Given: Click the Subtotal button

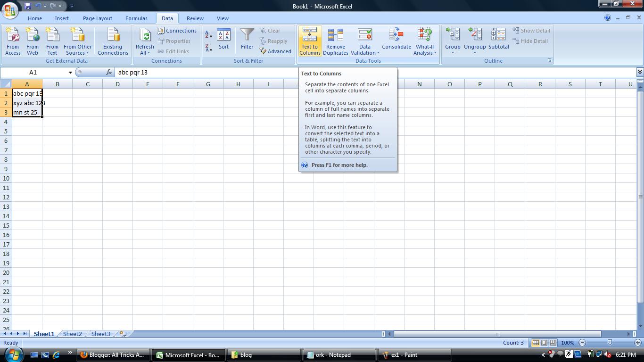Looking at the screenshot, I should pyautogui.click(x=499, y=39).
